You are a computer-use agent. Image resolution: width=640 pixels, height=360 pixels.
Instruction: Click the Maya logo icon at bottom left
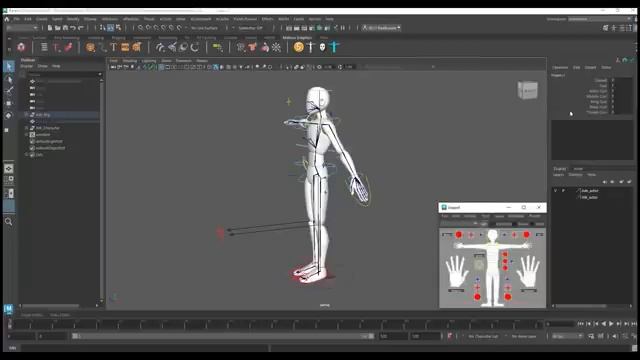point(8,309)
